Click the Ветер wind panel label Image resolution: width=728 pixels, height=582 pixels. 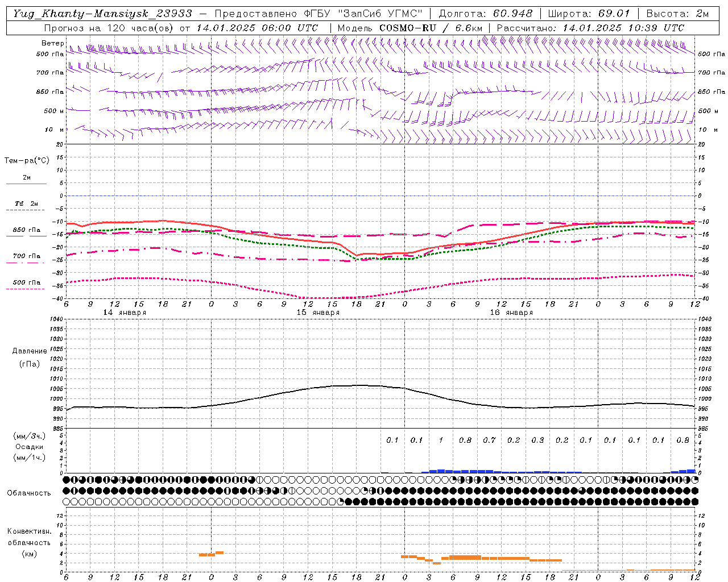(52, 43)
